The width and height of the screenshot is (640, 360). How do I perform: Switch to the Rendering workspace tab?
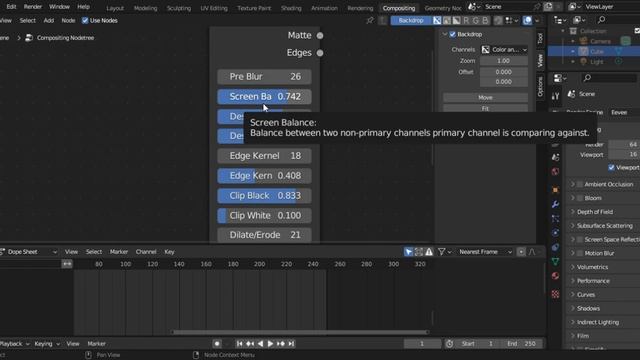pyautogui.click(x=360, y=8)
